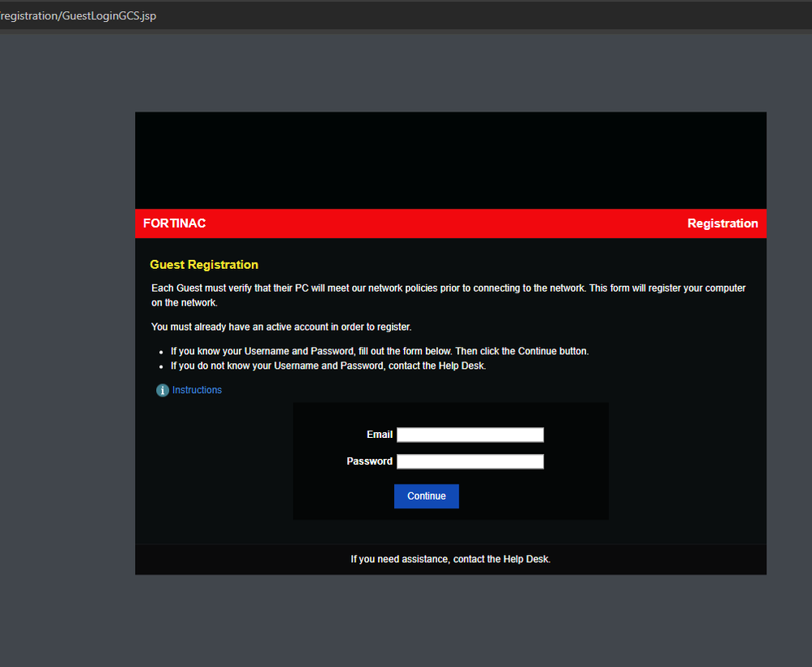The image size is (812, 667).
Task: Click the footer Help Desk assistance text
Action: (450, 560)
